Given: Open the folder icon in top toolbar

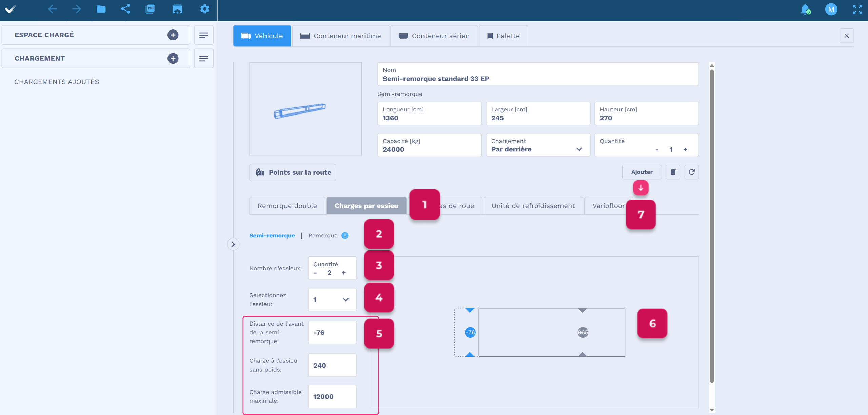Looking at the screenshot, I should pos(101,9).
